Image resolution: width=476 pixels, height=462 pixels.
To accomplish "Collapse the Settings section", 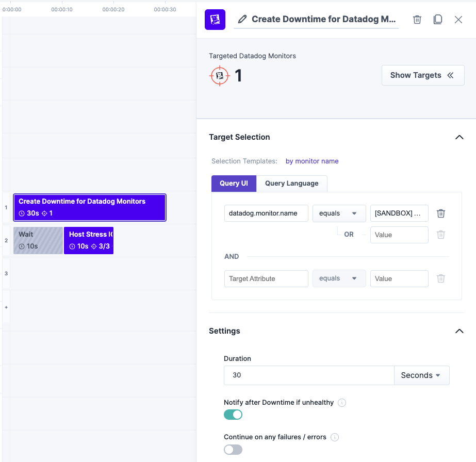I will (x=459, y=331).
